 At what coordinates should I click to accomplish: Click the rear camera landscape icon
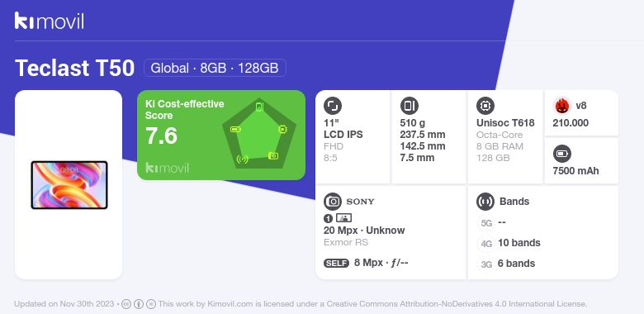pos(343,218)
